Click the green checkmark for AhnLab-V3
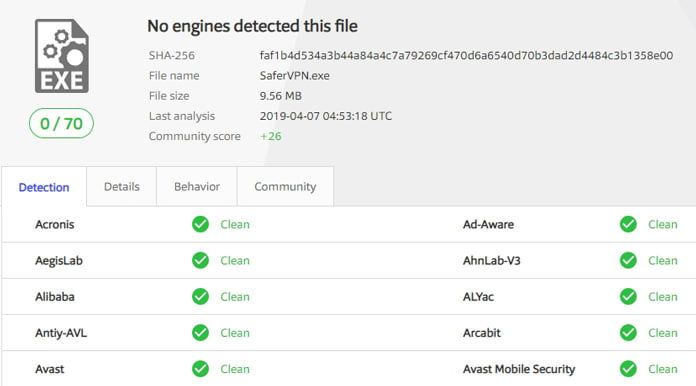Screen dimensions: 696x386 click(628, 260)
